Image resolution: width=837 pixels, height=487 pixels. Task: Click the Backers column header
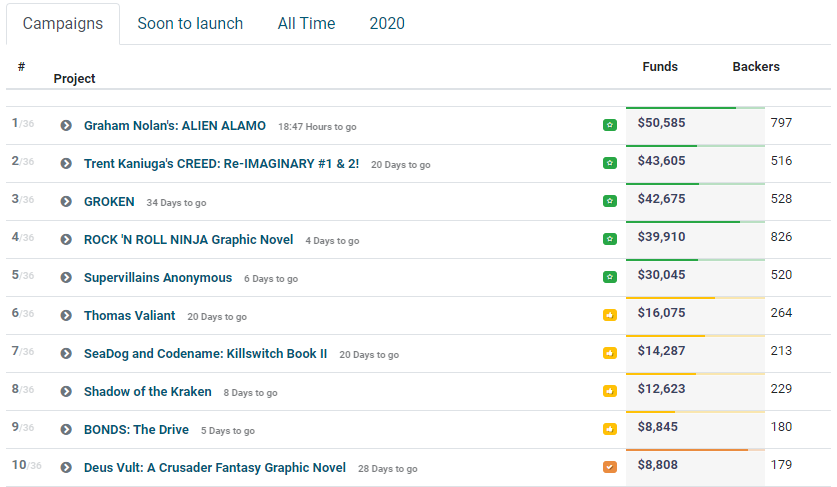point(756,67)
